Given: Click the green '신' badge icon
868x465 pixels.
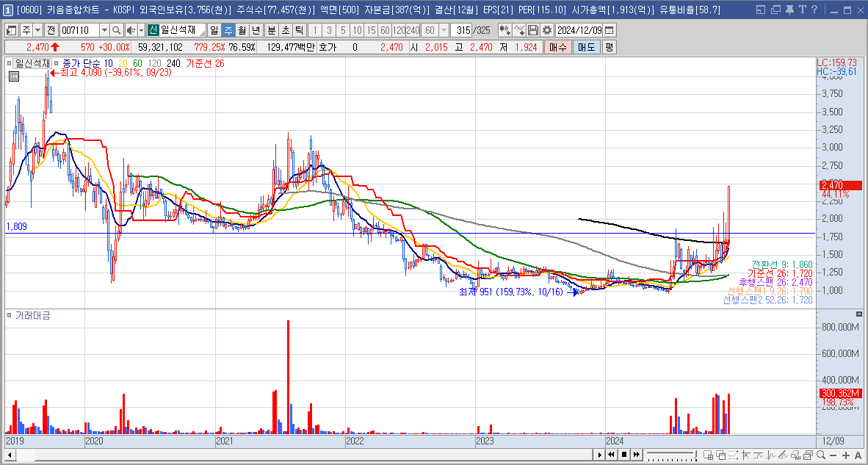Looking at the screenshot, I should coord(153,30).
